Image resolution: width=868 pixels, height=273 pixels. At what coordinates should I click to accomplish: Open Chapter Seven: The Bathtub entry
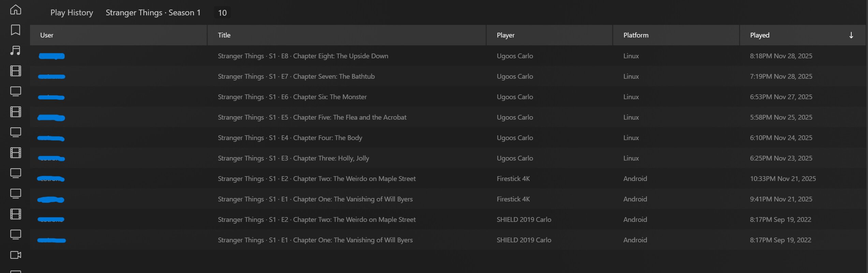[296, 76]
